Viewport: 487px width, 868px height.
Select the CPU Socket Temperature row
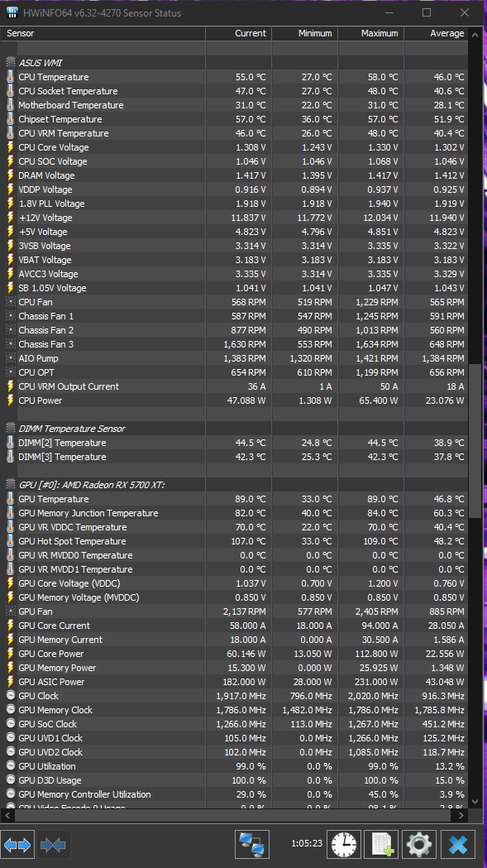coord(235,91)
